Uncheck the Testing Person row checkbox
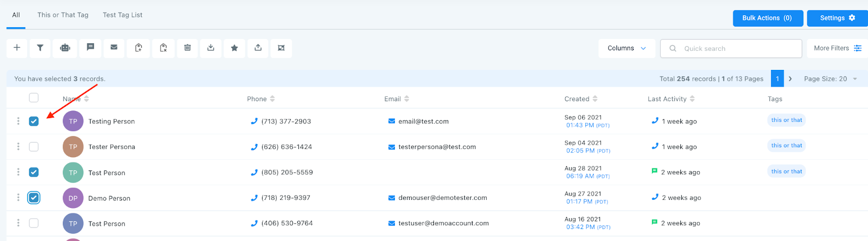868x241 pixels. tap(34, 121)
